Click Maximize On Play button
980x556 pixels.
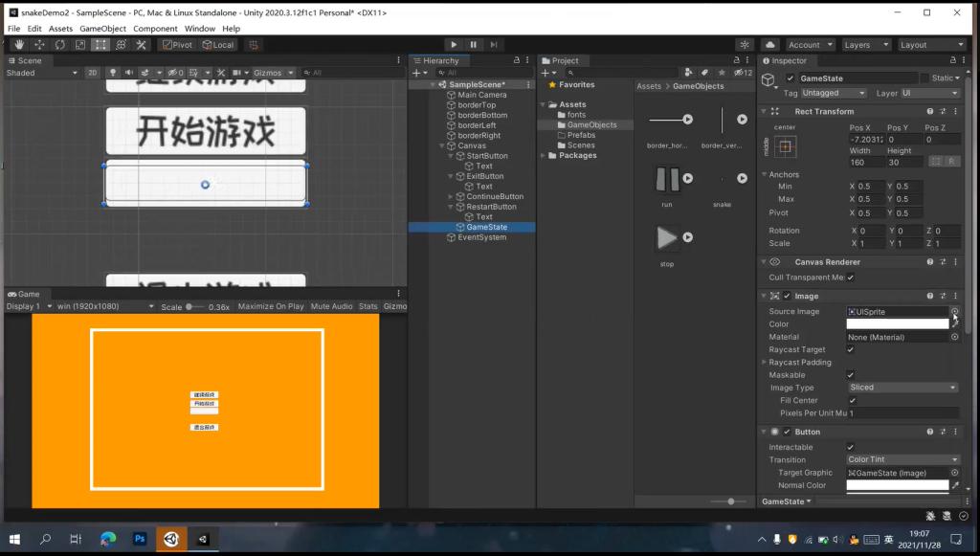click(270, 306)
